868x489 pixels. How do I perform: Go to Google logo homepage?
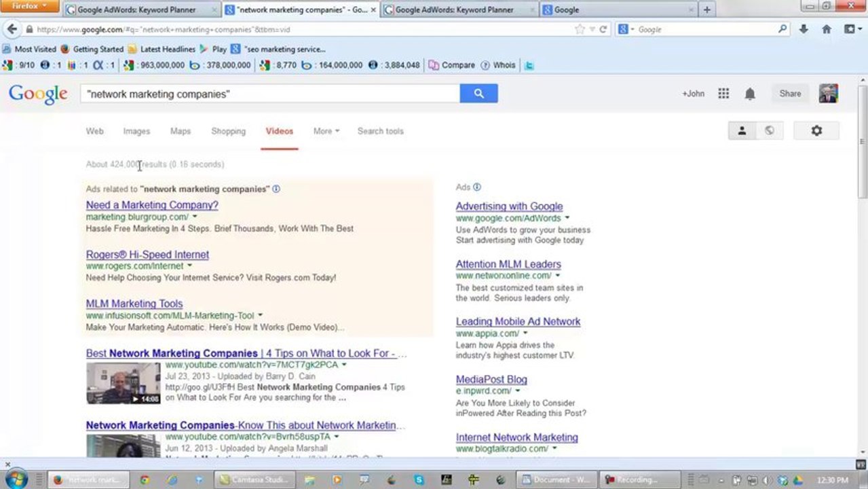click(x=38, y=94)
